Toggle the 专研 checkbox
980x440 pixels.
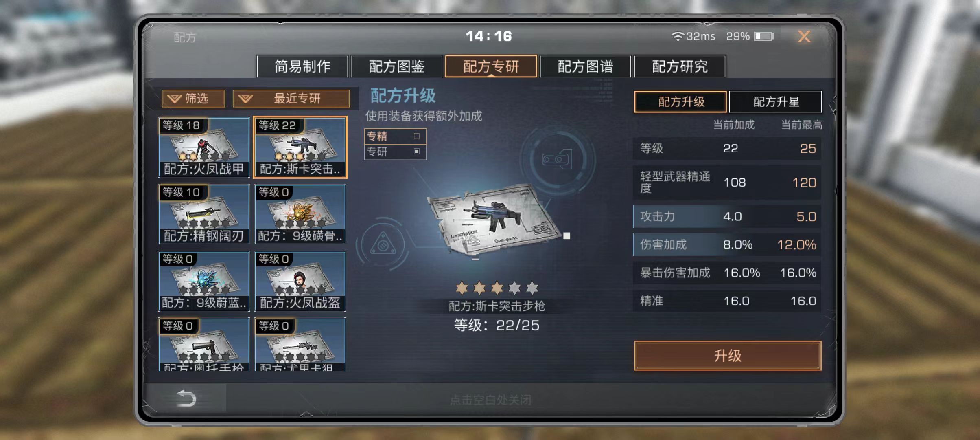pyautogui.click(x=416, y=151)
